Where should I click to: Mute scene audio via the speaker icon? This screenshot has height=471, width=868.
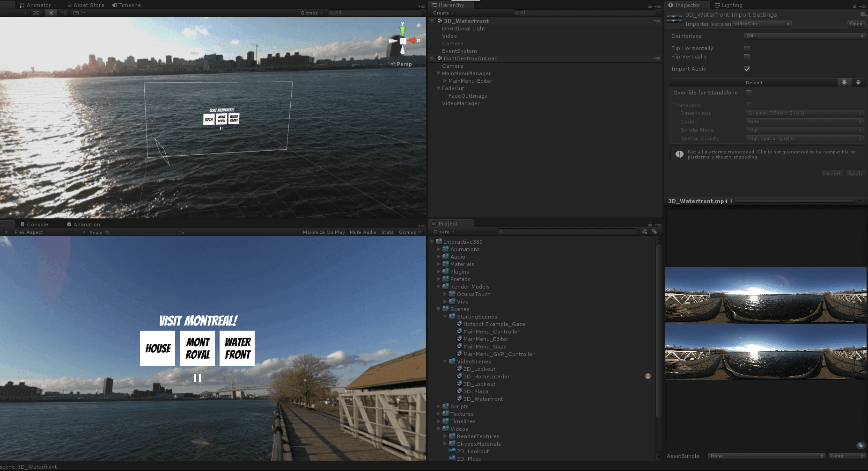[x=63, y=13]
